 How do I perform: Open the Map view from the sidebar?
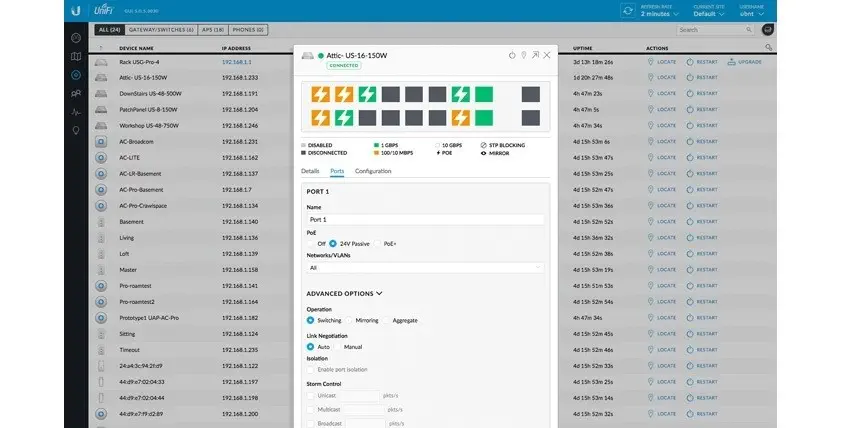coord(76,57)
